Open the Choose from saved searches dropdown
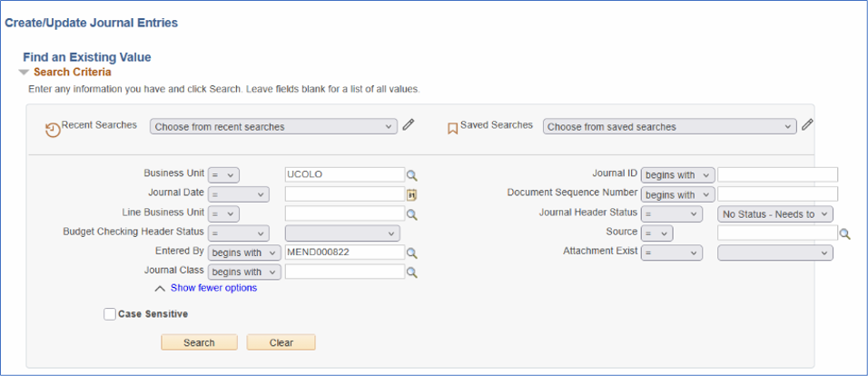The image size is (868, 376). coord(669,127)
